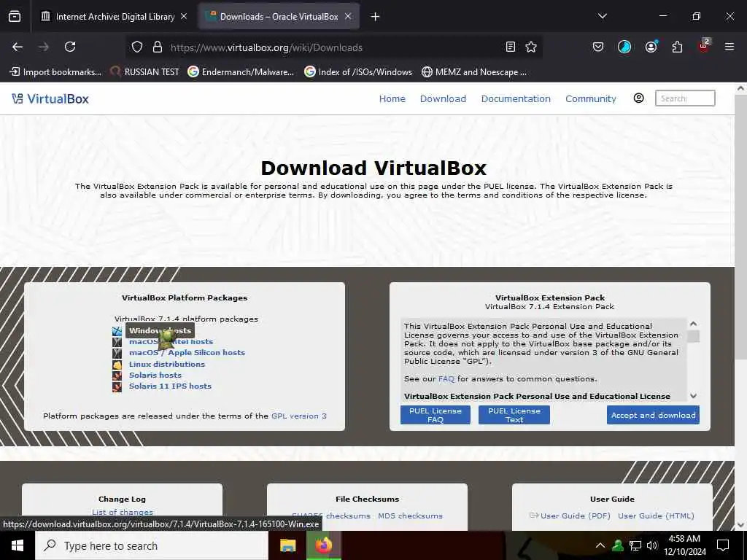
Task: Click the Firefox taskbar icon
Action: pos(323,545)
